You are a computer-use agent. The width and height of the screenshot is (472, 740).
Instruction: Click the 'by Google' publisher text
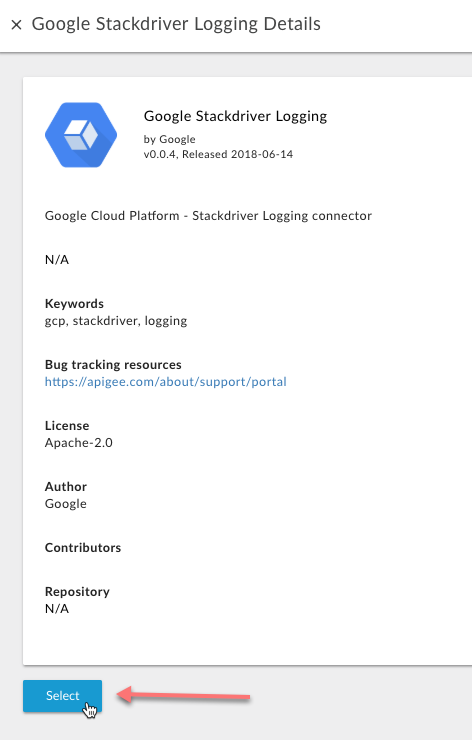(169, 139)
